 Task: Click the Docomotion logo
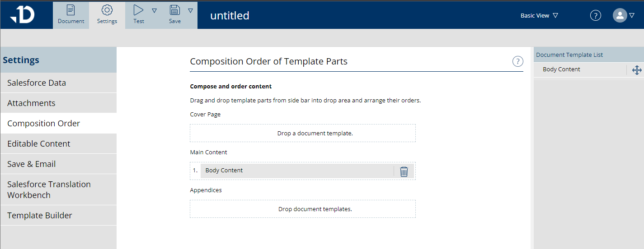[22, 15]
